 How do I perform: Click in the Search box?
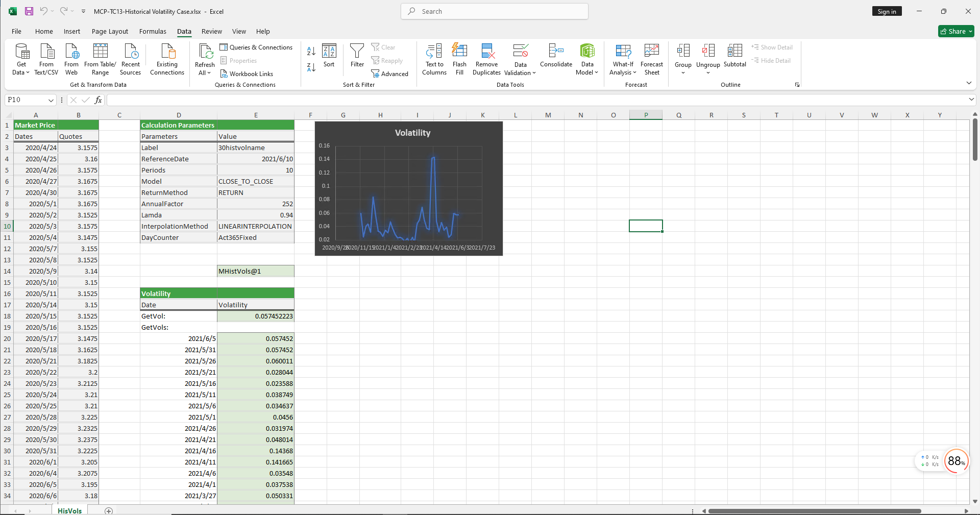coord(495,11)
